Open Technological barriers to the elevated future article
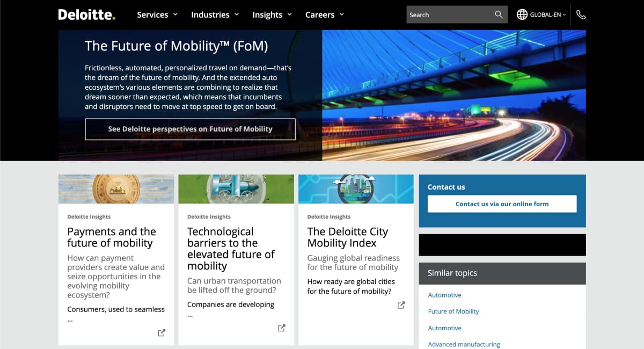Screen dimensions: 644x349 231,249
